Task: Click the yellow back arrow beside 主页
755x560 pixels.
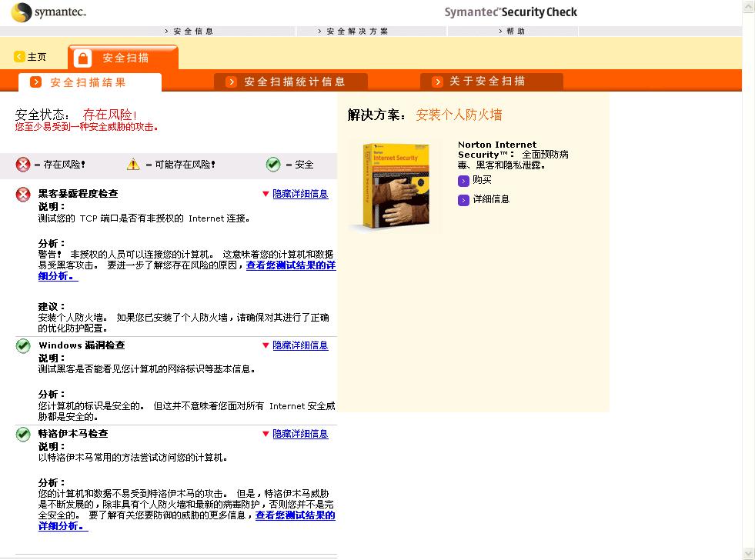Action: (x=19, y=57)
